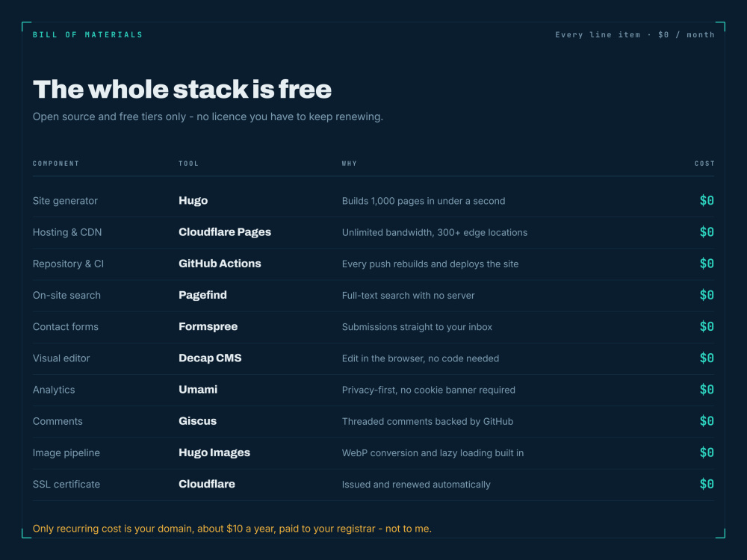Click 'Giscus' tool name
The width and height of the screenshot is (747, 560).
[x=197, y=421]
